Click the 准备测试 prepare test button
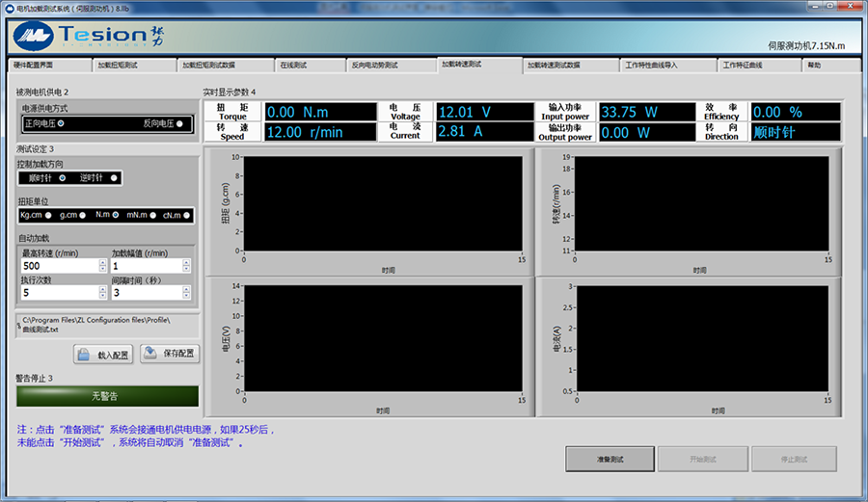This screenshot has height=502, width=868. (608, 460)
